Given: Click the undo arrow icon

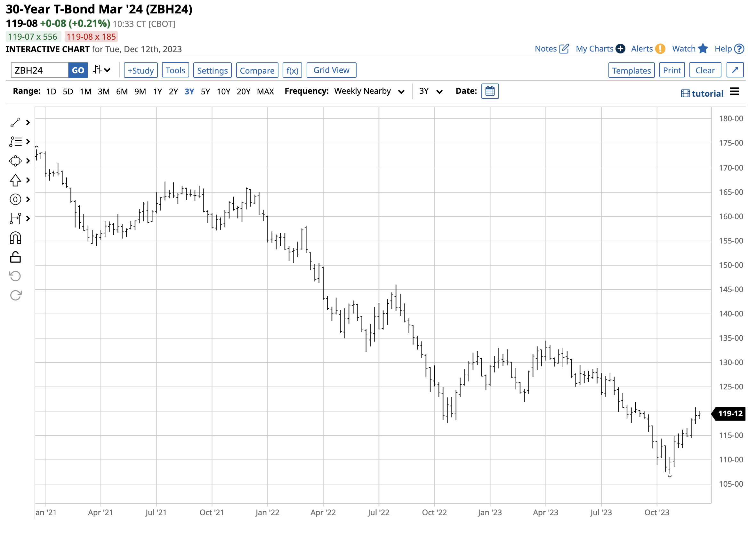Looking at the screenshot, I should pos(15,276).
